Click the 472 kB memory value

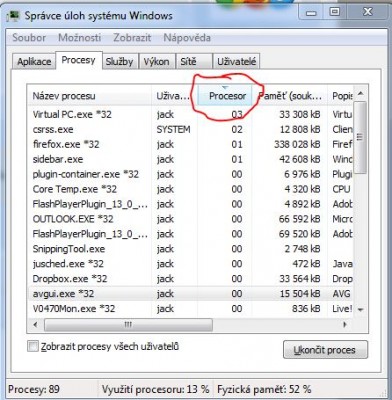[x=305, y=264]
